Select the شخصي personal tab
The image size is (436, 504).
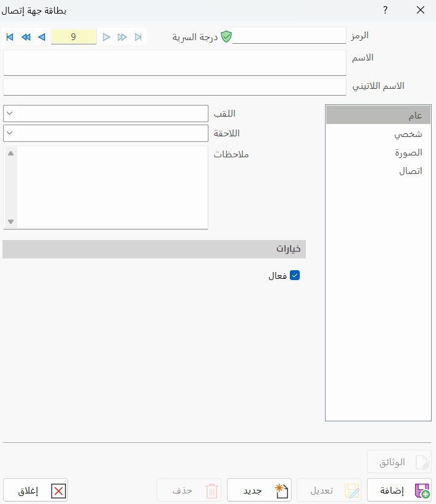378,134
